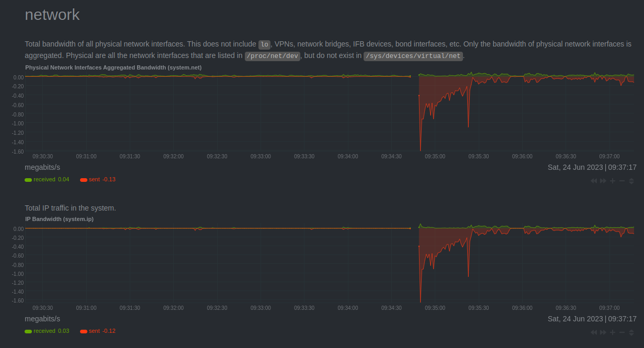Click the Physical Network Interfaces Aggregated Bandwidth title

(x=114, y=67)
